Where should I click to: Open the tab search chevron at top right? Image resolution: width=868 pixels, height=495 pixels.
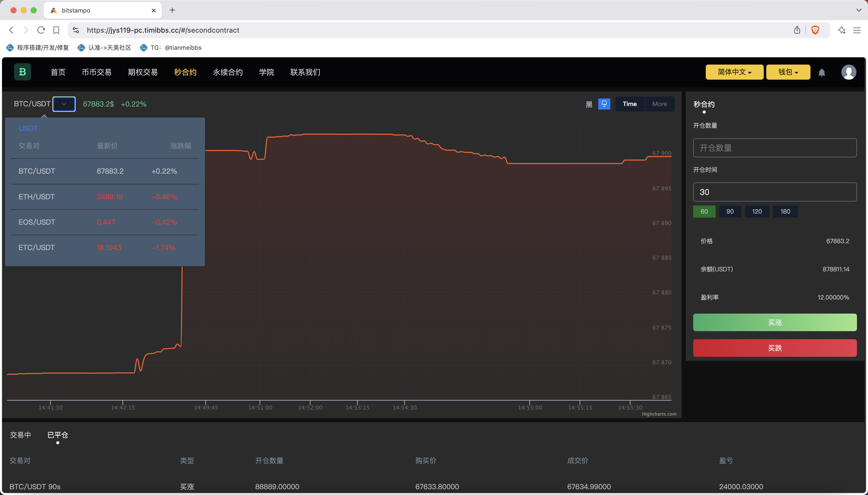[858, 10]
